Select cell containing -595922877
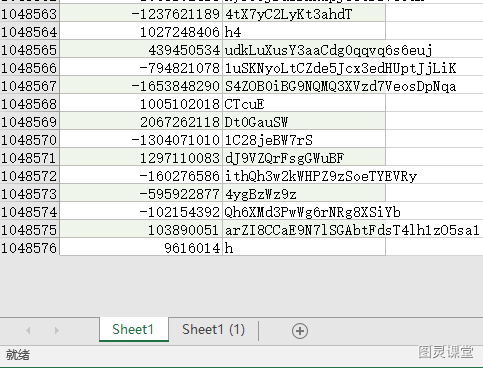Screen dimensions: 483x368 coord(141,194)
